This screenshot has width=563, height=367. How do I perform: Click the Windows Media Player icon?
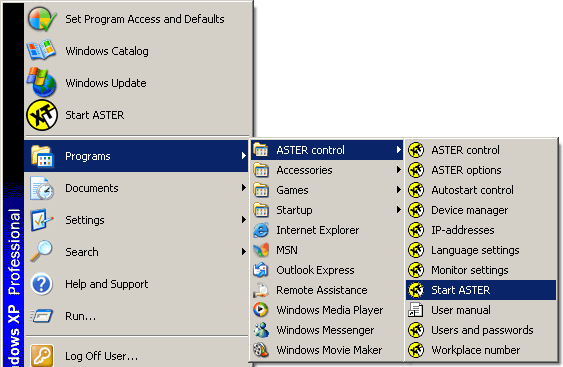tap(260, 310)
